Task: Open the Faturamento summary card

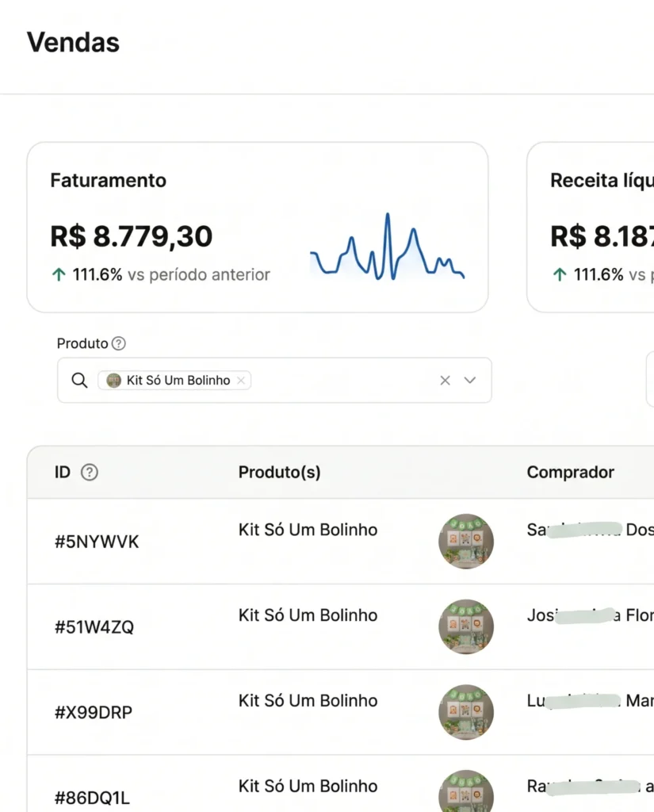Action: (x=258, y=228)
